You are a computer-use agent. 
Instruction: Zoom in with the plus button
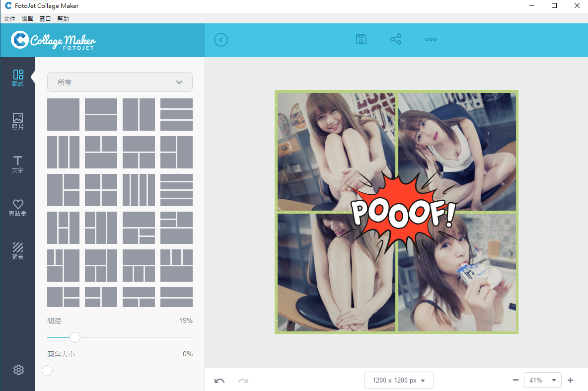570,380
